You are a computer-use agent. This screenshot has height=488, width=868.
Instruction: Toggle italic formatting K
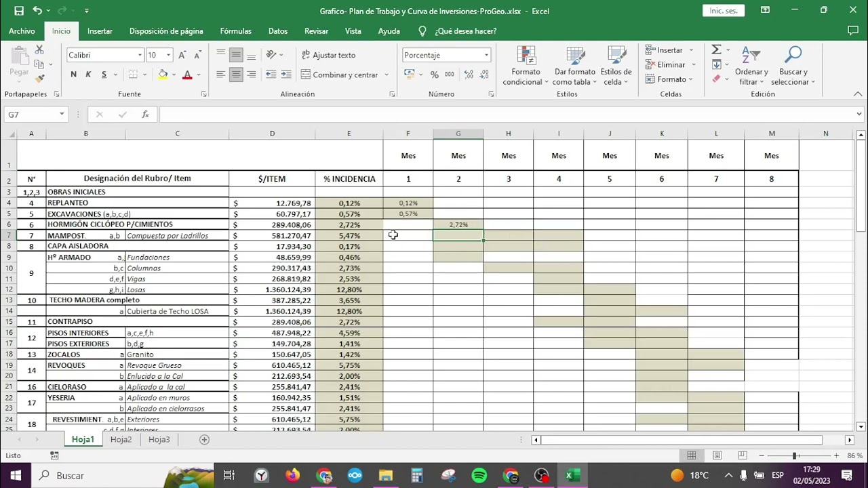click(x=88, y=75)
